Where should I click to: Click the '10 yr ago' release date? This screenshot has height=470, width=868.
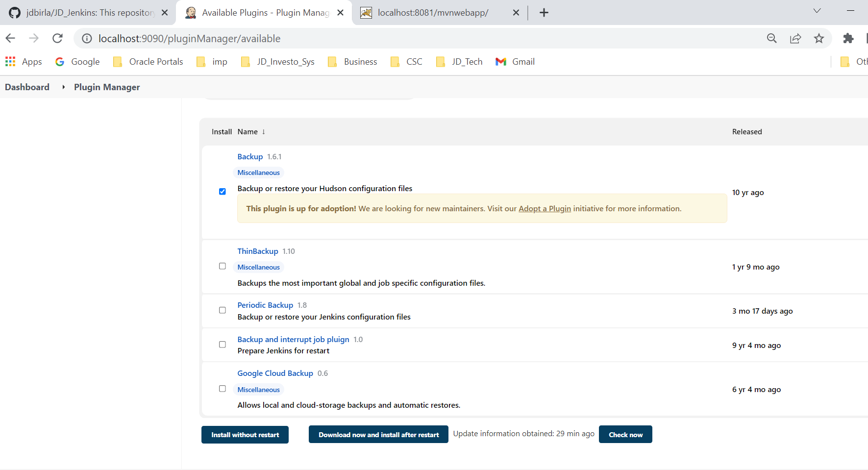tap(748, 192)
